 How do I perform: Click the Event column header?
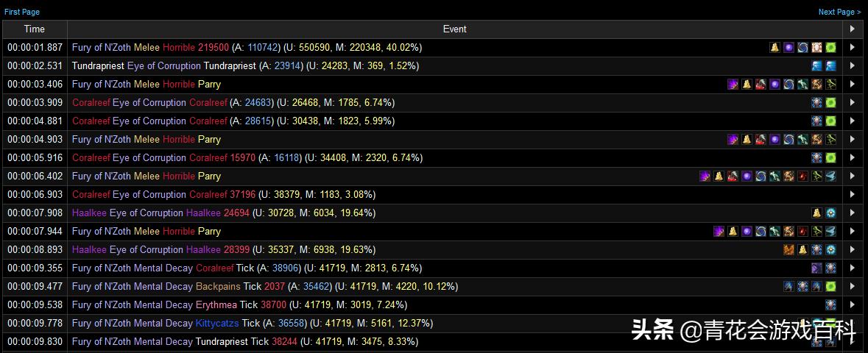tap(454, 29)
